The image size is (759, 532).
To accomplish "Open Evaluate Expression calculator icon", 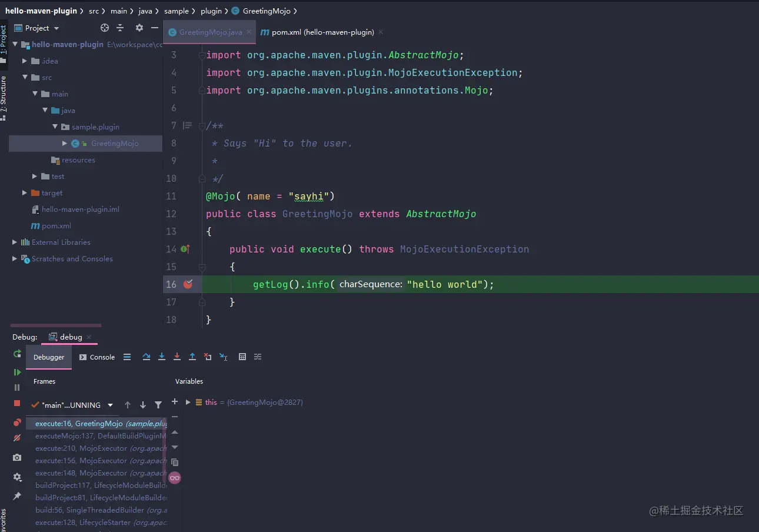I will 242,357.
